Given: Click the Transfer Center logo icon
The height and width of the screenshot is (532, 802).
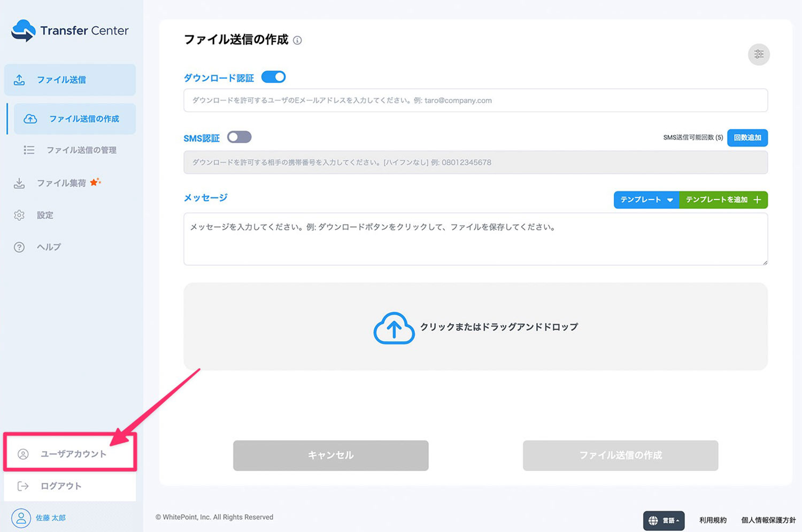Looking at the screenshot, I should [22, 30].
